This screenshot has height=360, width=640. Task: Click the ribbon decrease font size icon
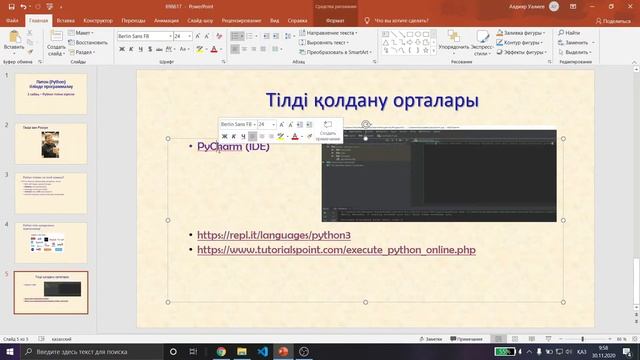pyautogui.click(x=207, y=36)
